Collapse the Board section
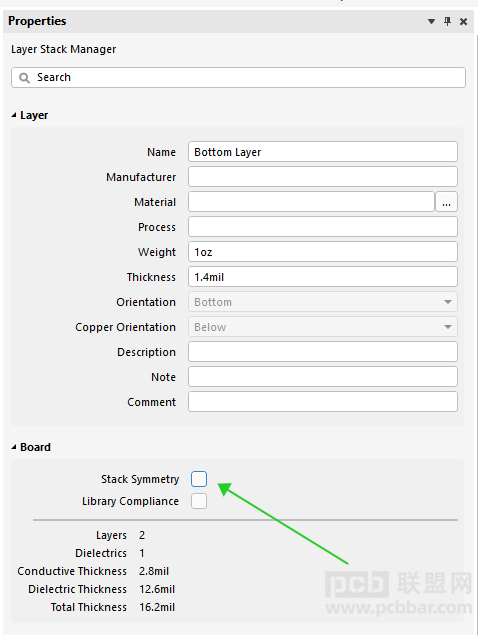This screenshot has width=478, height=635. coord(14,447)
